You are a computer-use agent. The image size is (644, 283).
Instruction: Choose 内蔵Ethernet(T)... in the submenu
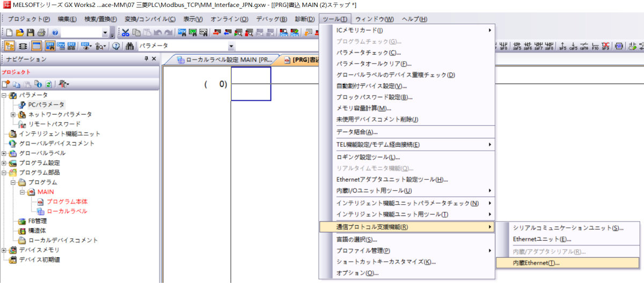pyautogui.click(x=568, y=263)
